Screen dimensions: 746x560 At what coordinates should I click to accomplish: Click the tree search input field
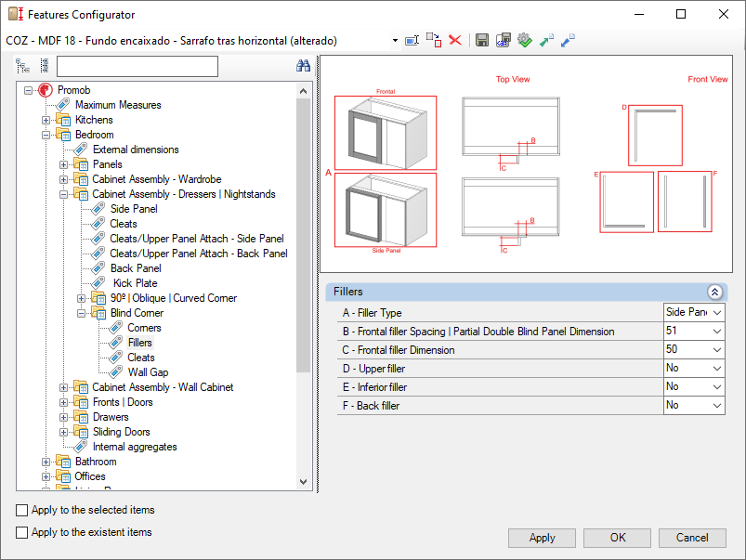click(137, 66)
